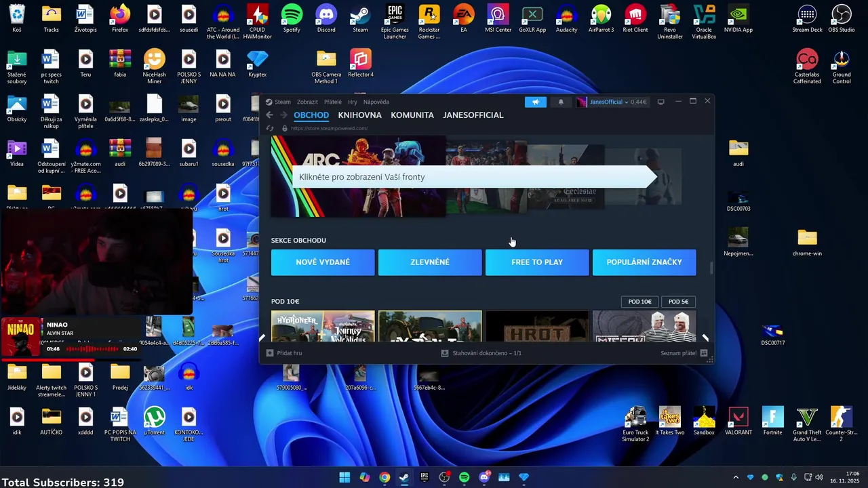Open the HROT game thumbnail
The width and height of the screenshot is (868, 488).
click(537, 327)
